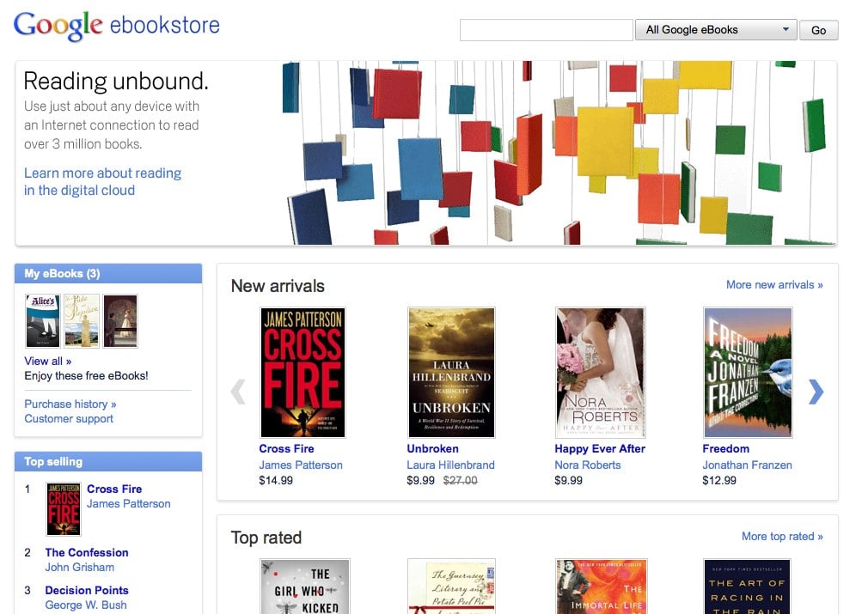The height and width of the screenshot is (614, 868).
Task: Click the More new arrivals link
Action: pos(774,285)
